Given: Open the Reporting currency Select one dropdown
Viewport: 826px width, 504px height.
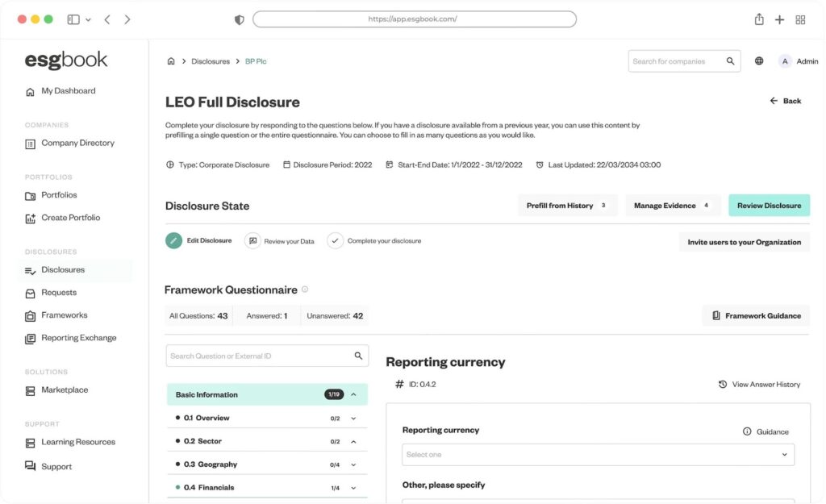Looking at the screenshot, I should 598,455.
